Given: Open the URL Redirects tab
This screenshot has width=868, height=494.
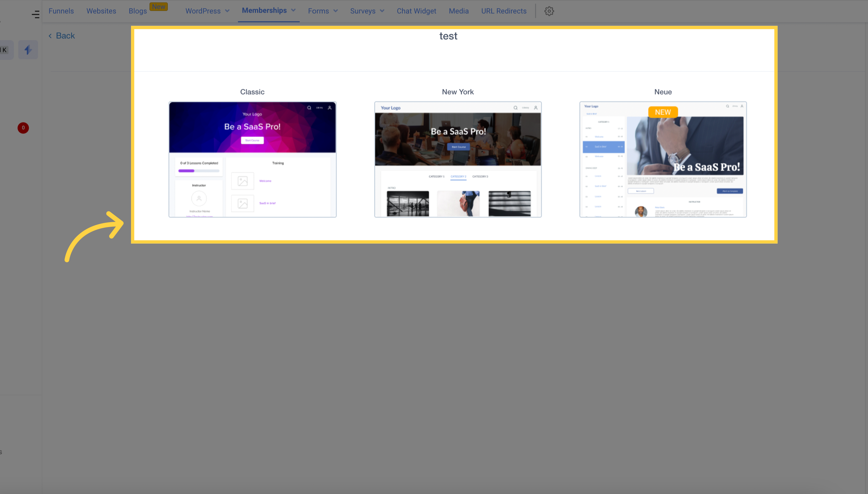Looking at the screenshot, I should click(x=504, y=11).
